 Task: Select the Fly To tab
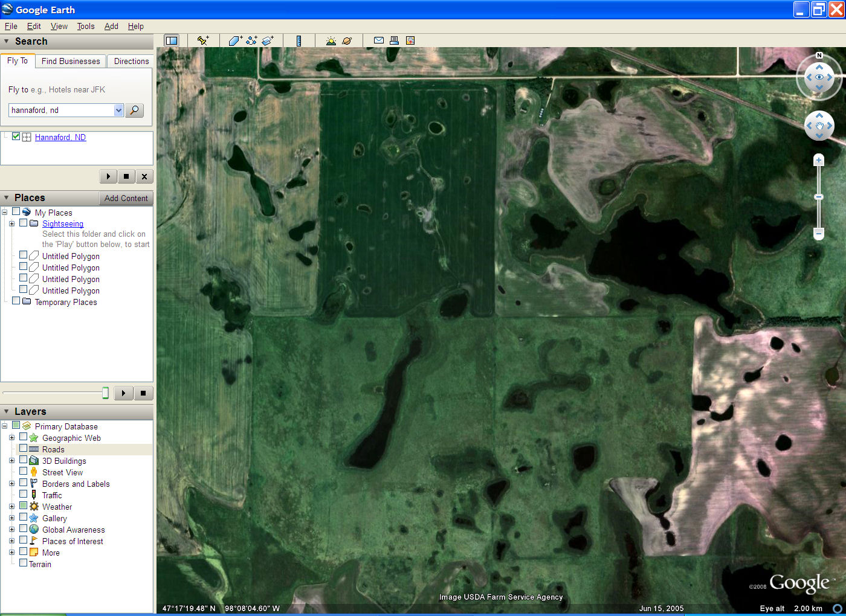point(18,61)
